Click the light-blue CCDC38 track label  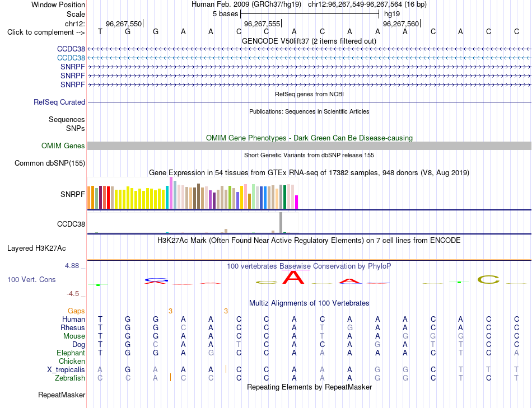coord(71,58)
